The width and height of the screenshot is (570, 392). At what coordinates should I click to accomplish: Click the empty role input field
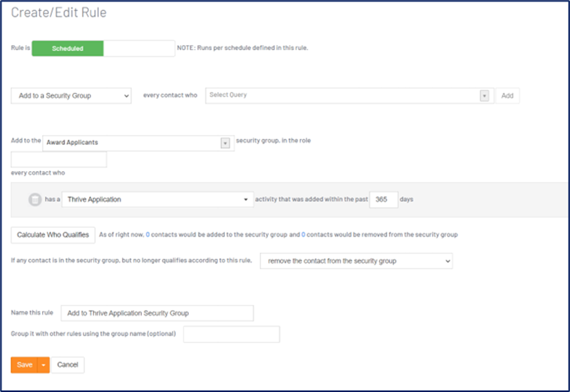click(59, 159)
